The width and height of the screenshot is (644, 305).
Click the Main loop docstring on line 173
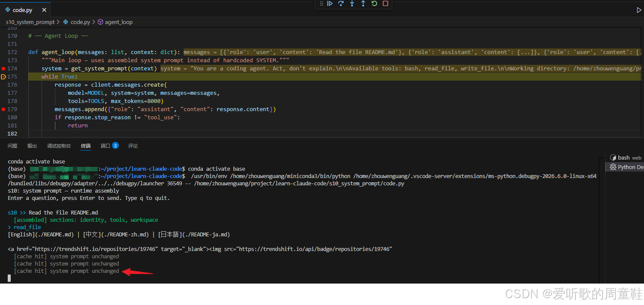pyautogui.click(x=165, y=60)
